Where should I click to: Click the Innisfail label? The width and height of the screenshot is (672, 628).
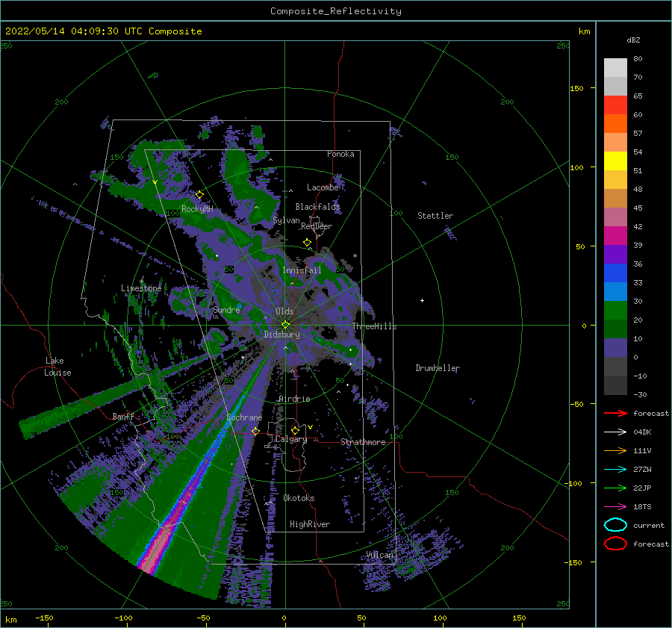302,270
